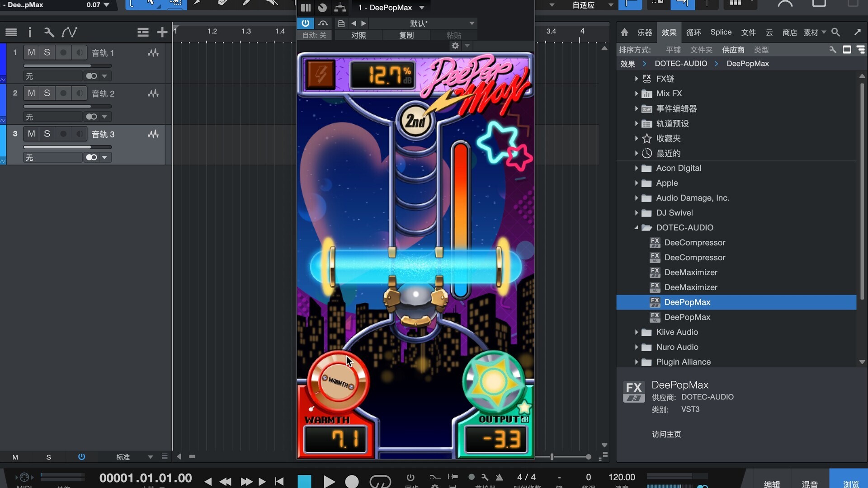The image size is (868, 488).
Task: Expand the FX链 folder
Action: tap(636, 79)
